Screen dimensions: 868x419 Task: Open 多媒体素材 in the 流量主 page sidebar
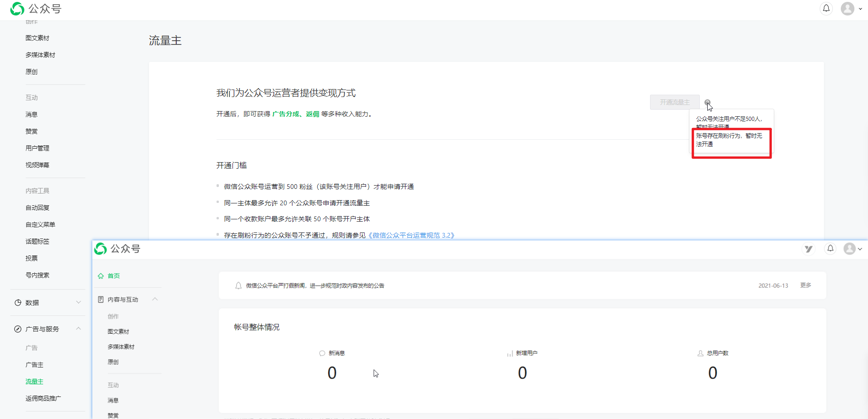[40, 55]
